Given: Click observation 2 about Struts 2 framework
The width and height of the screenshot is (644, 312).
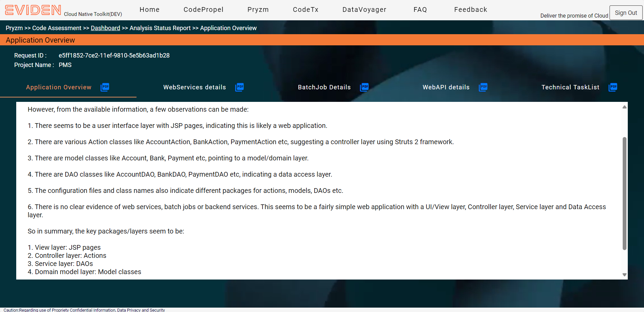Looking at the screenshot, I should (x=241, y=142).
